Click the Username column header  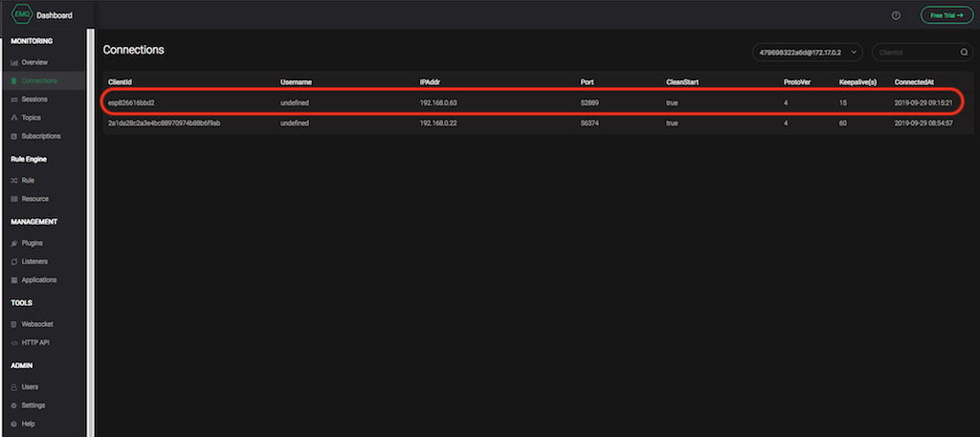[x=297, y=82]
